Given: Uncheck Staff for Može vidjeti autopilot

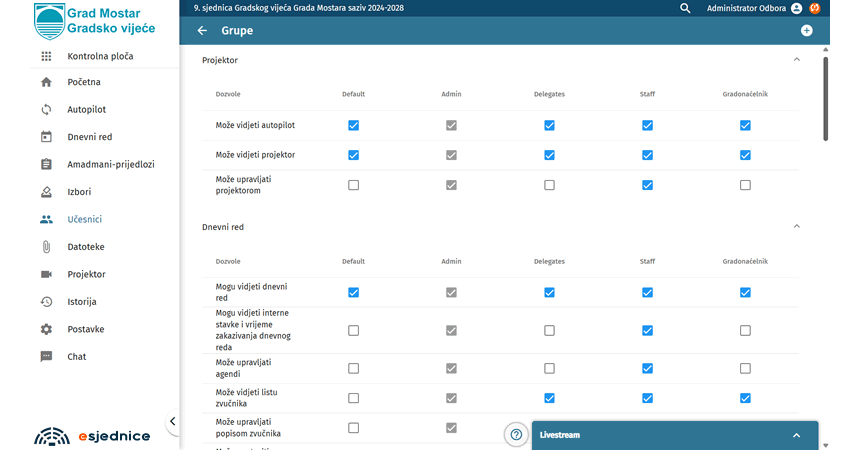Looking at the screenshot, I should coord(647,125).
